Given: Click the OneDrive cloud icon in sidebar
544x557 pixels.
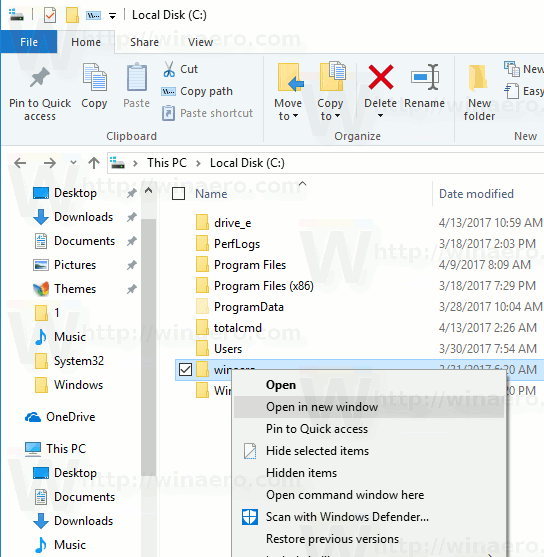Looking at the screenshot, I should coord(33,417).
